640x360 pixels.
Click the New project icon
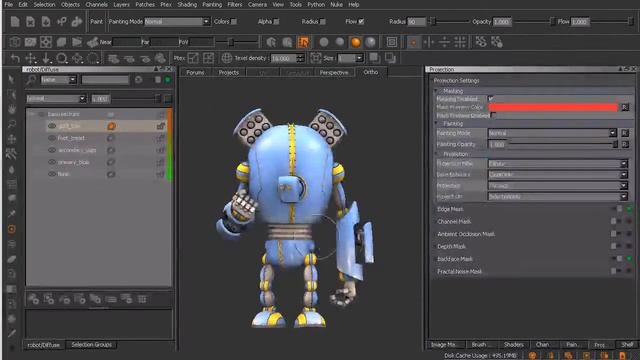point(15,21)
